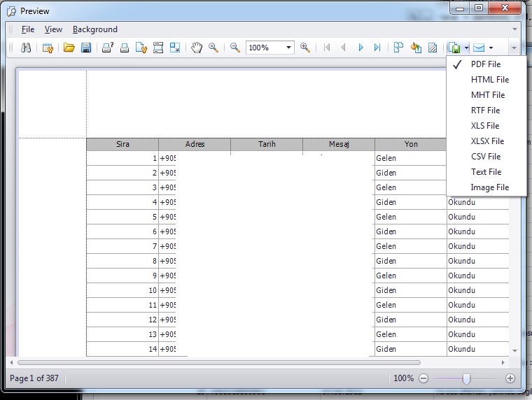Click the Yon column header

[410, 145]
